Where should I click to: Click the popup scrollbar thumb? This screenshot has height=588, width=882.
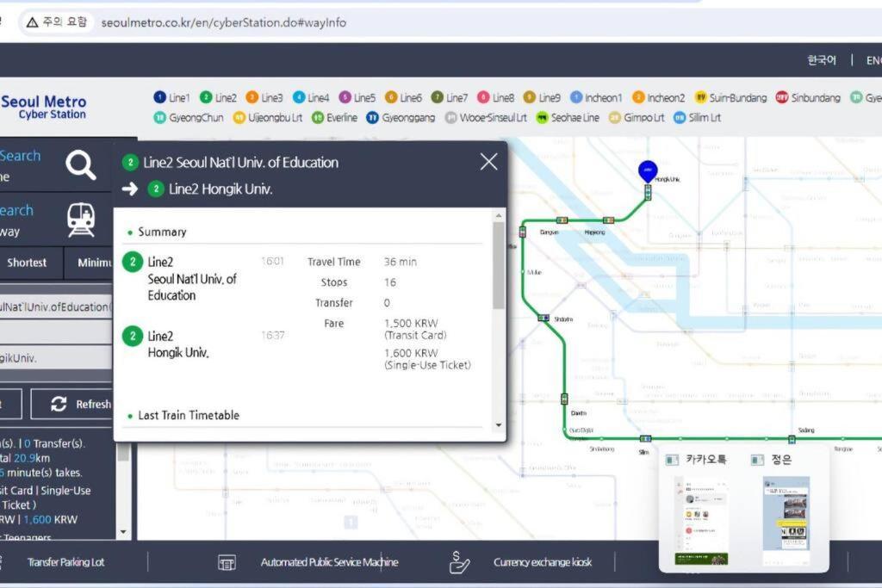[x=499, y=265]
